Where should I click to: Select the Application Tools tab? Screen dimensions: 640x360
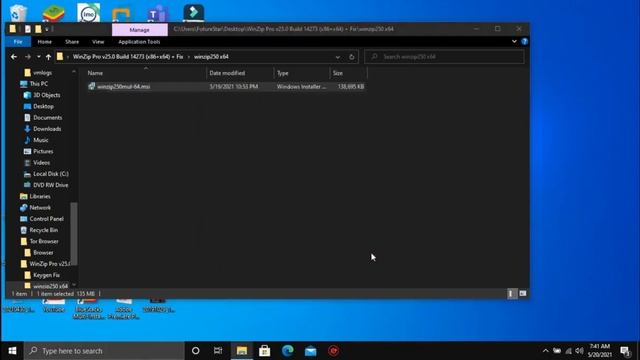[139, 42]
